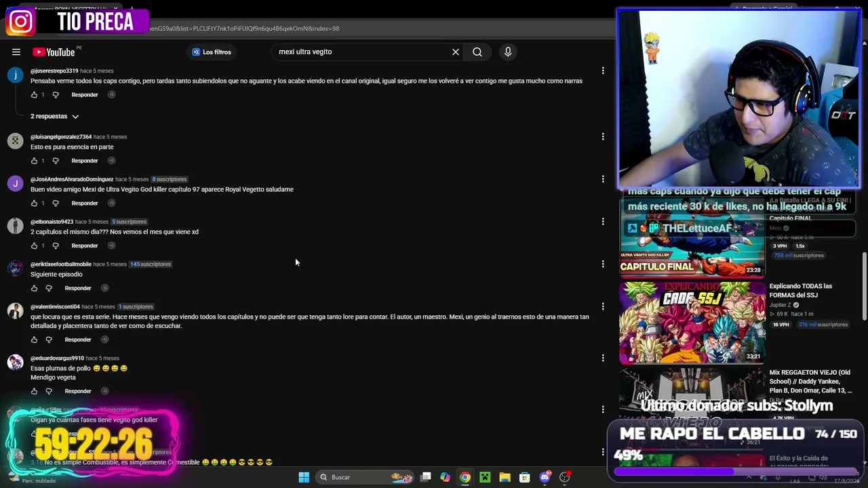Open @valentinvisconti04's channel avatar
This screenshot has height=488, width=868.
coord(15,311)
